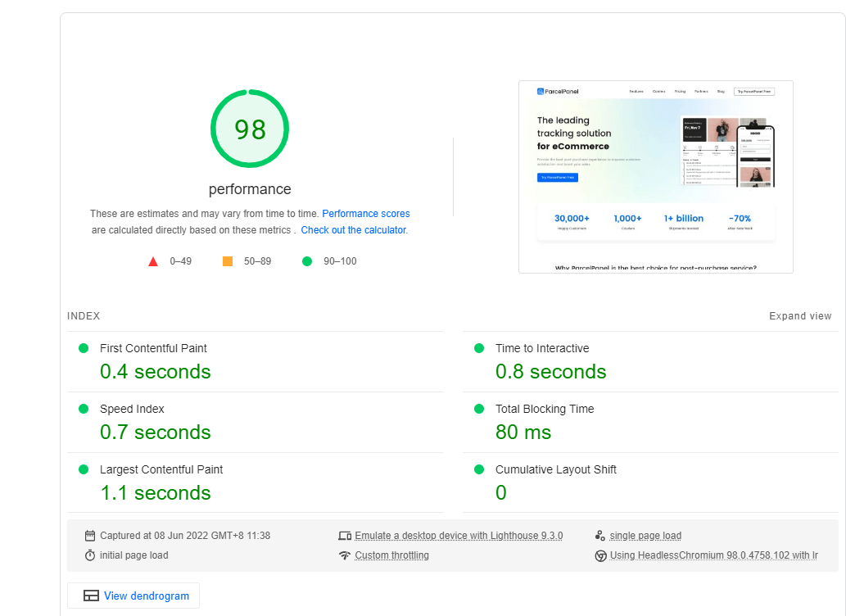
Task: Select the Largest Contentful Paint metric
Action: click(161, 469)
